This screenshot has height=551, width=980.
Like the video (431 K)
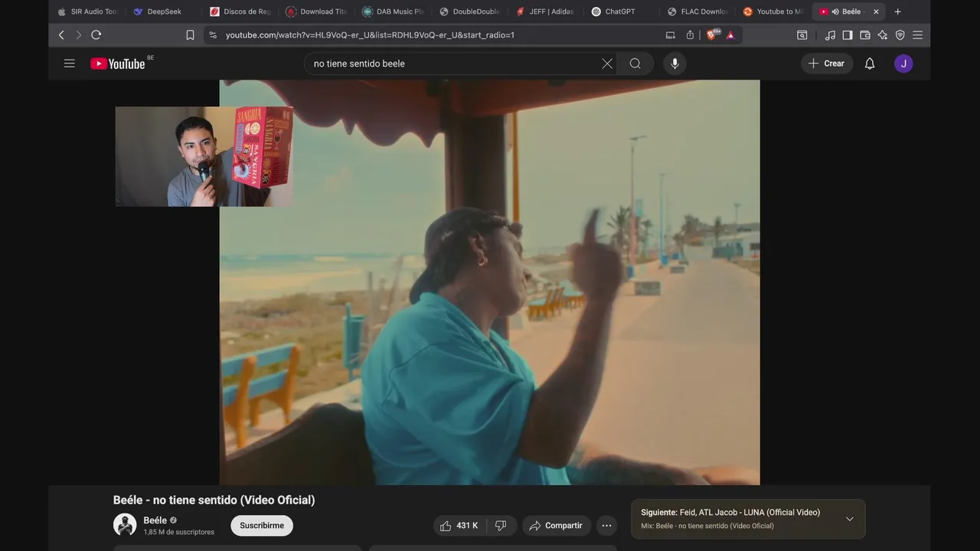[459, 526]
